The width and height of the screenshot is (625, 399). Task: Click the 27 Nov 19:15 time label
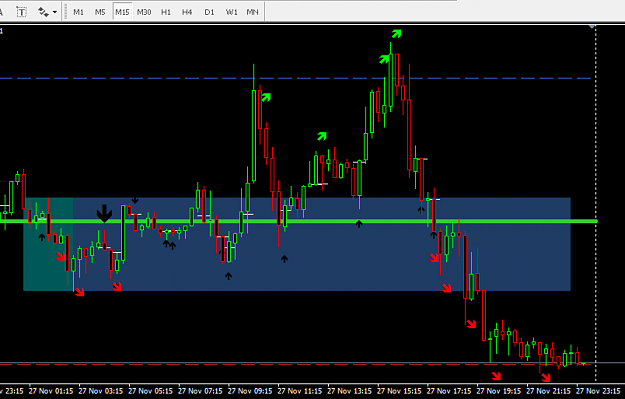click(499, 391)
